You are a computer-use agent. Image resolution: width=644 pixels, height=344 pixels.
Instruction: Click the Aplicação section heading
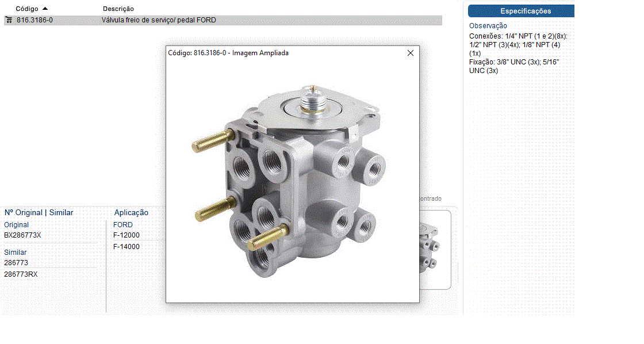[131, 213]
